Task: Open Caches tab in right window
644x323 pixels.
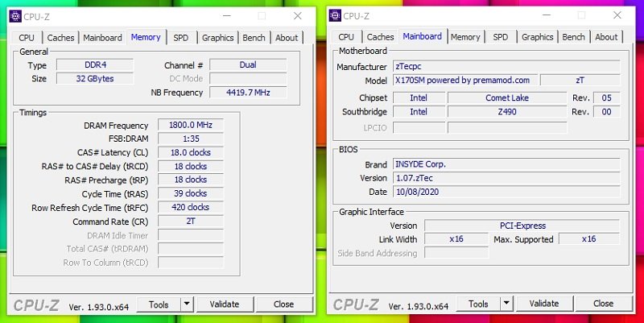Action: click(x=380, y=36)
